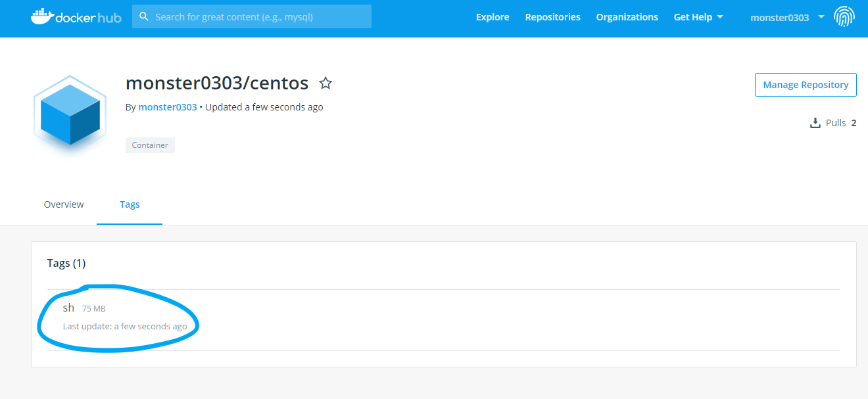Click the caret beside Get Help
Screen dimensions: 868x399
coord(720,17)
